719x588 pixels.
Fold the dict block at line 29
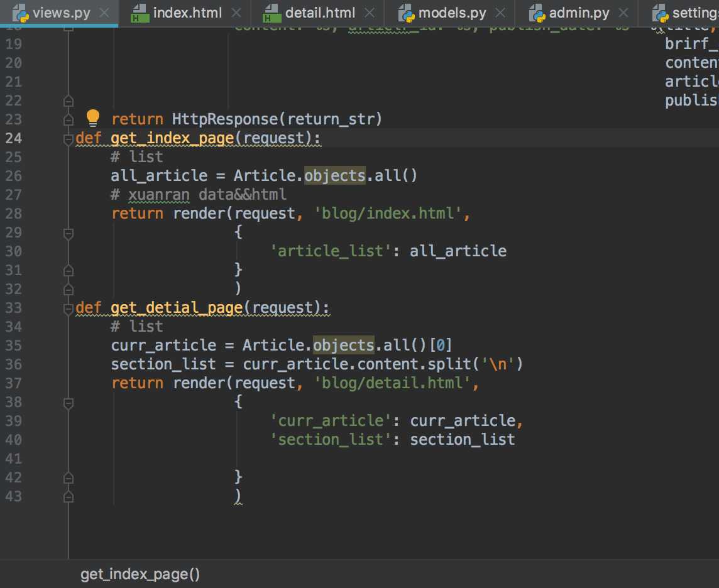click(x=69, y=234)
